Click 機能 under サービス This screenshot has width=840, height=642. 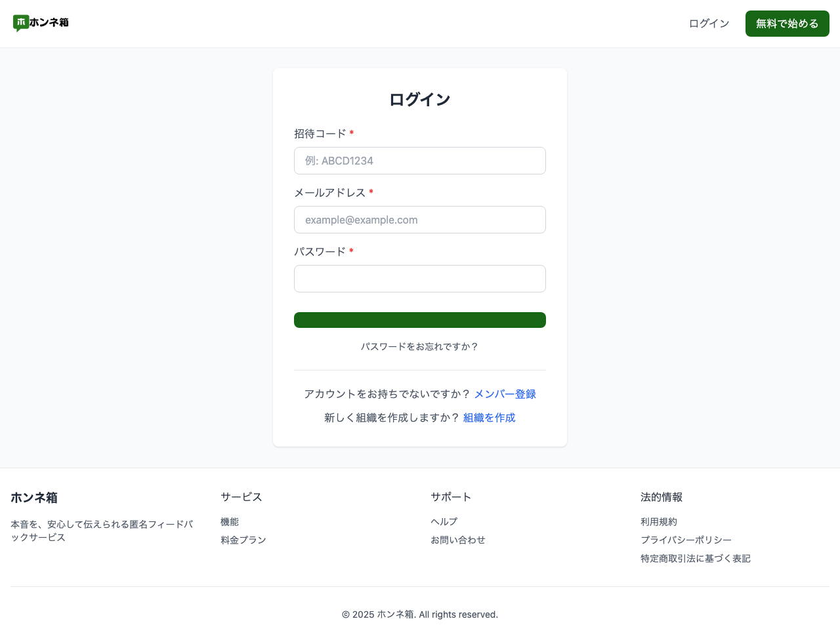click(x=230, y=521)
